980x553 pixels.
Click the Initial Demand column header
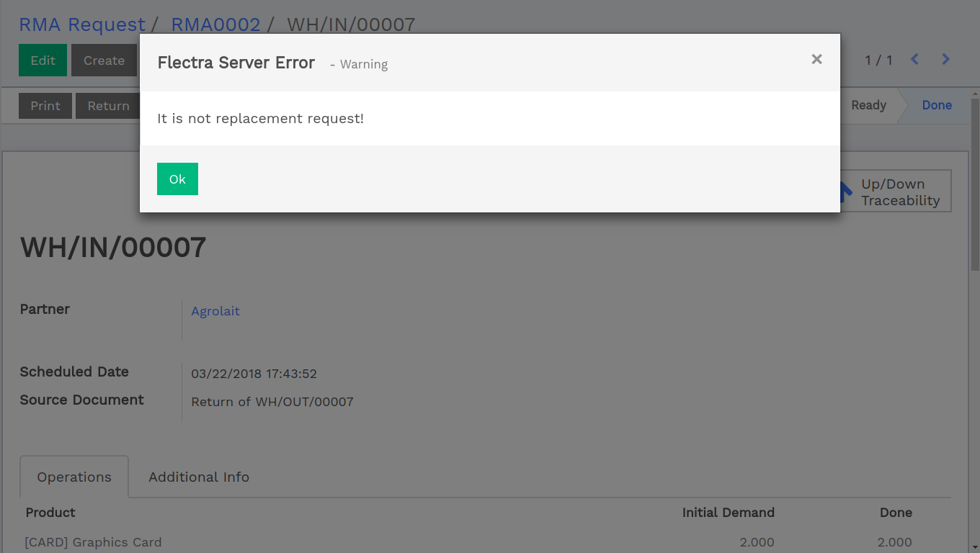[729, 513]
